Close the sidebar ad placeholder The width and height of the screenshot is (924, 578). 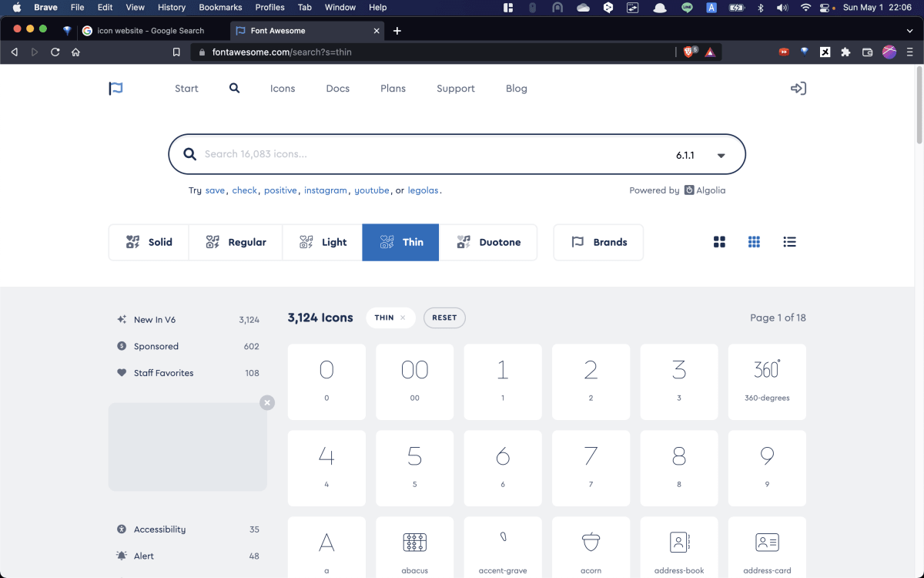point(267,402)
